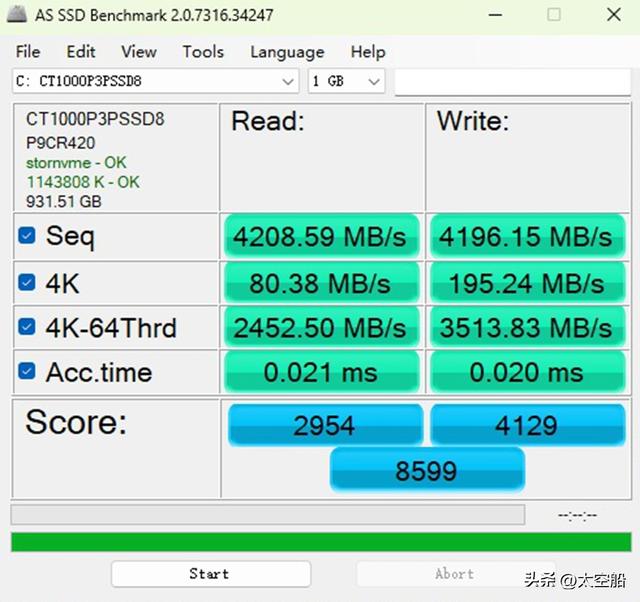Open the Help menu
Image resolution: width=640 pixels, height=602 pixels.
coord(368,52)
